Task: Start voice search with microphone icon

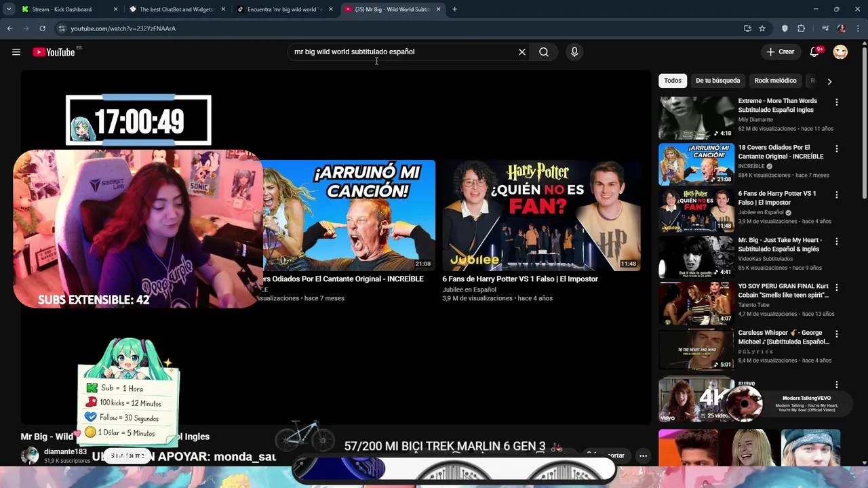Action: pyautogui.click(x=574, y=52)
